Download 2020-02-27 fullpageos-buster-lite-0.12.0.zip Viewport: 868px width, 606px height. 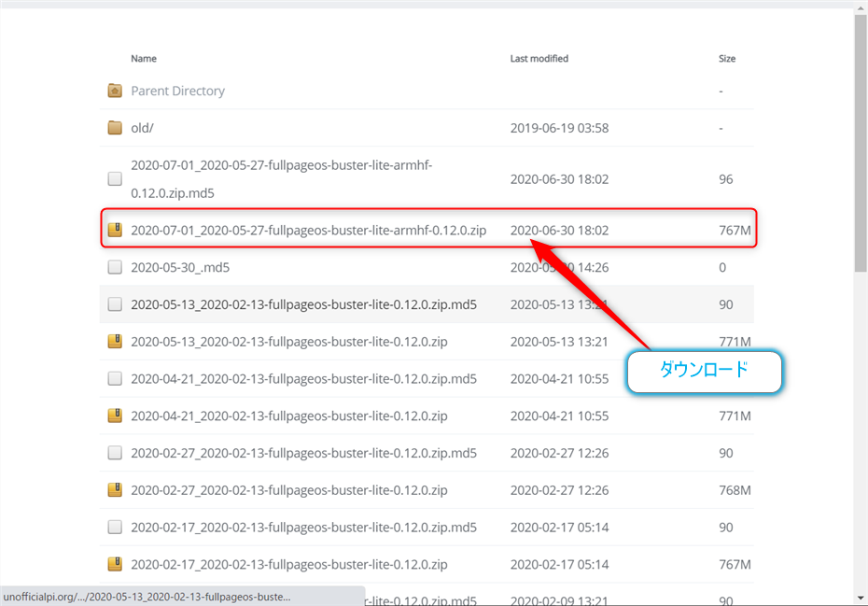(289, 490)
